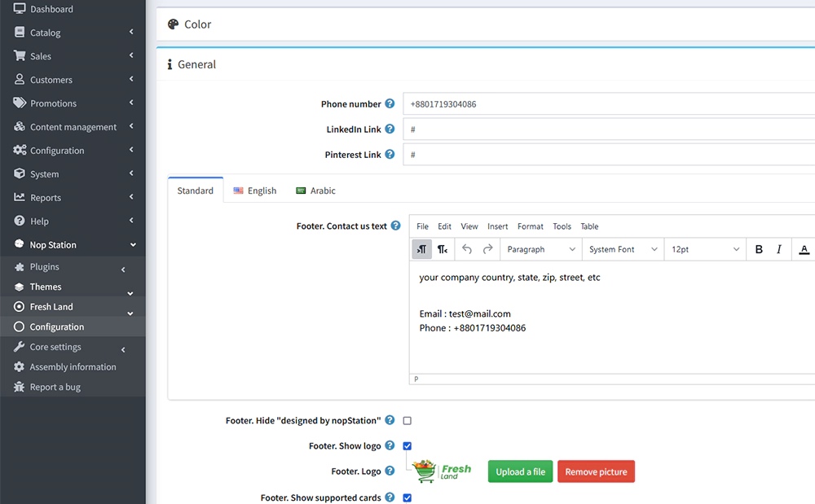The height and width of the screenshot is (504, 815).
Task: Switch to the Arabic language tab
Action: coord(315,191)
